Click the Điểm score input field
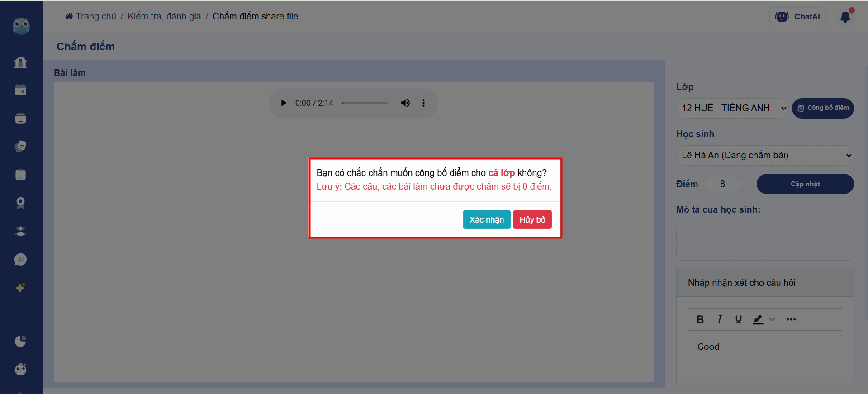Viewport: 868px width, 394px height. tap(722, 184)
